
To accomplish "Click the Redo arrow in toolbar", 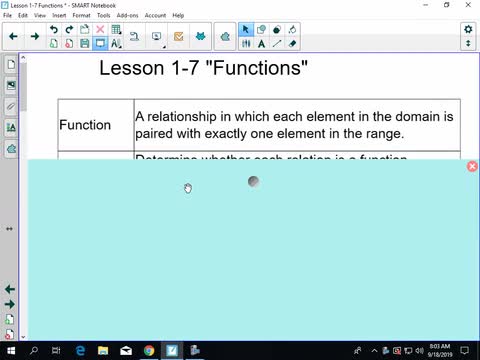I will (x=69, y=29).
